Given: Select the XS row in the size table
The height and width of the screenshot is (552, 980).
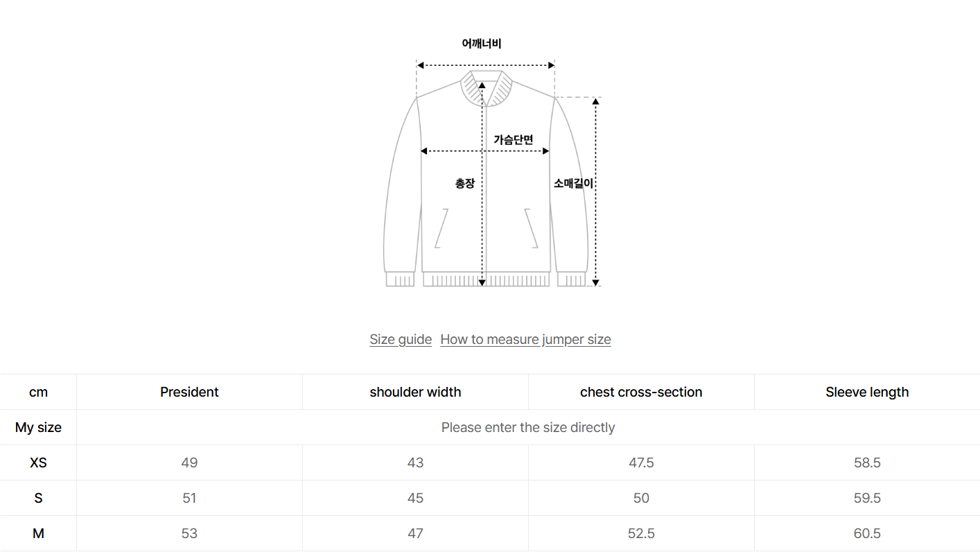Looking at the screenshot, I should (x=38, y=463).
